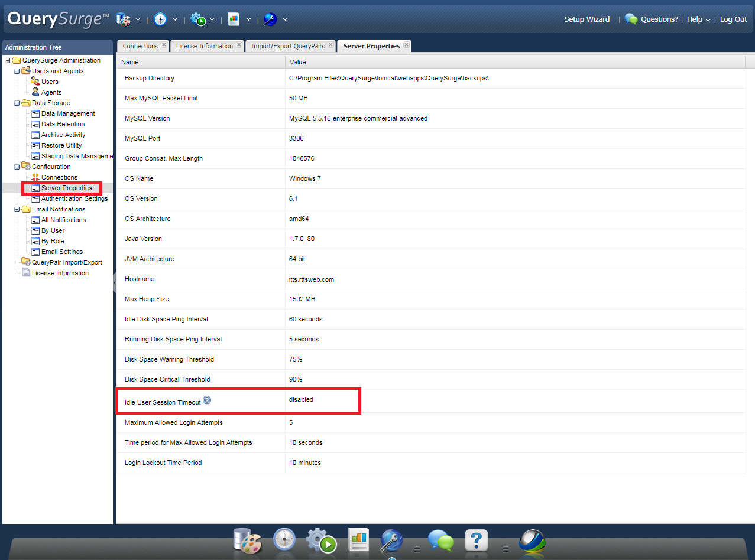This screenshot has height=560, width=755.
Task: Click the clock scheduling icon in bottom dock
Action: coord(284,539)
